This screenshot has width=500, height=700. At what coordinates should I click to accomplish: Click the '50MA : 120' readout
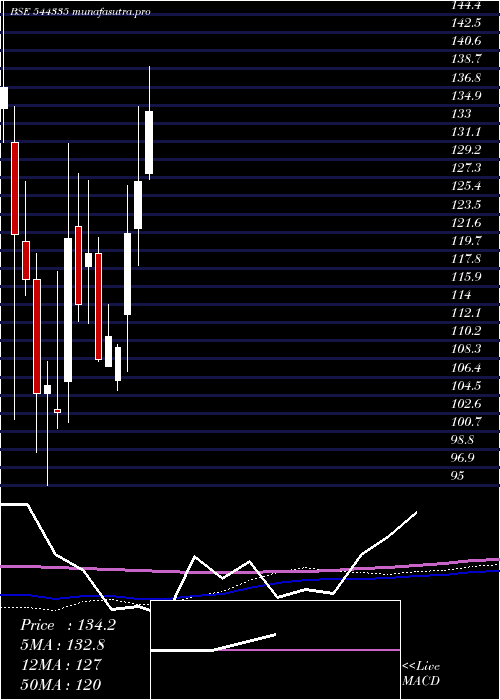pyautogui.click(x=60, y=684)
